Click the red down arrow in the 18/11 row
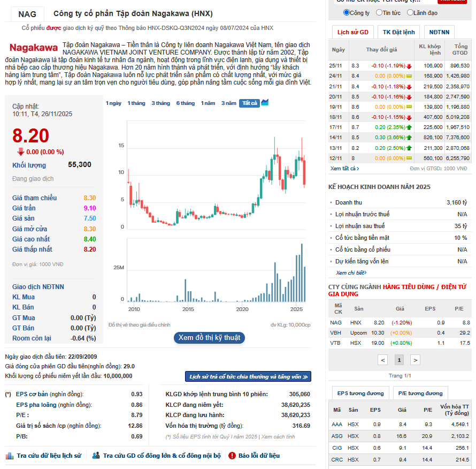The width and height of the screenshot is (476, 469). (409, 117)
